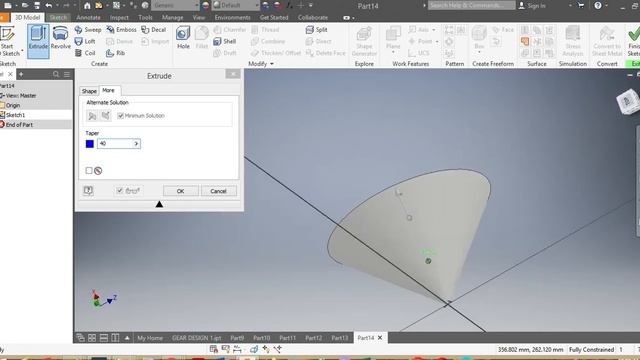This screenshot has height=360, width=640.
Task: Open the Sign In dropdown arrow
Action: pos(570,5)
